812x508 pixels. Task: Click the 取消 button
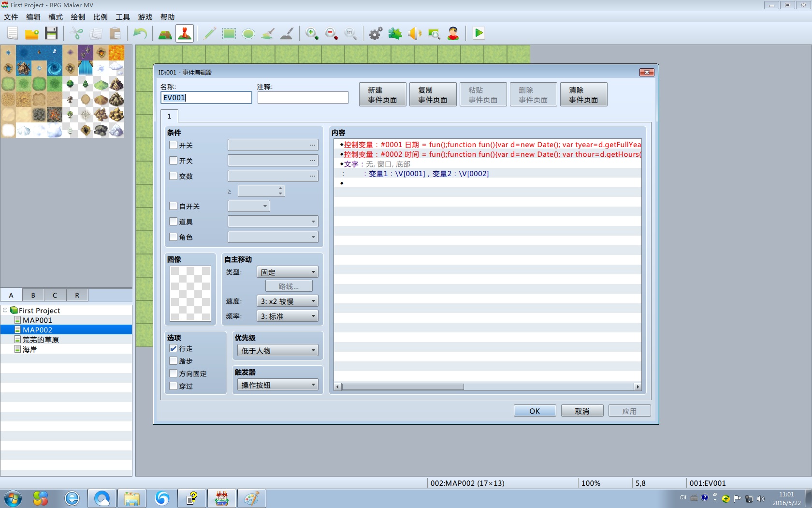[x=582, y=411]
